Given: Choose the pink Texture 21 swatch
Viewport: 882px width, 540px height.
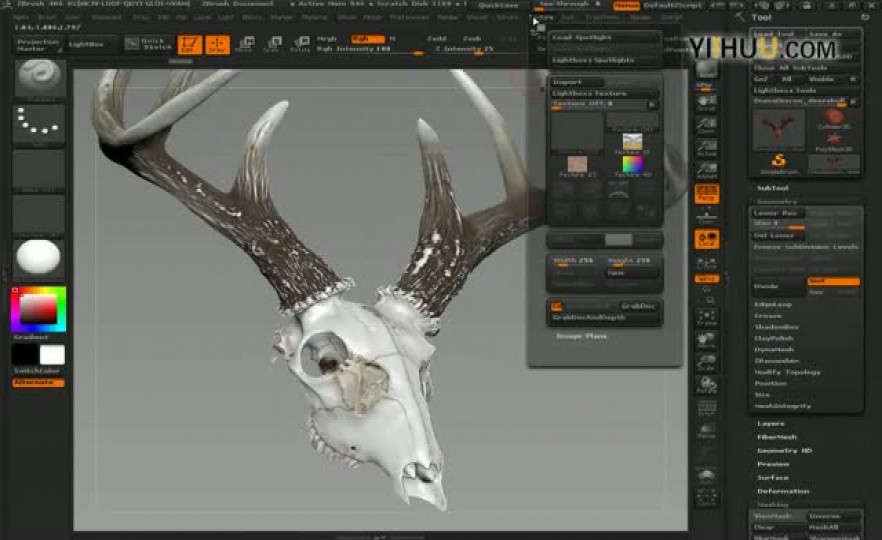Looking at the screenshot, I should pyautogui.click(x=577, y=166).
